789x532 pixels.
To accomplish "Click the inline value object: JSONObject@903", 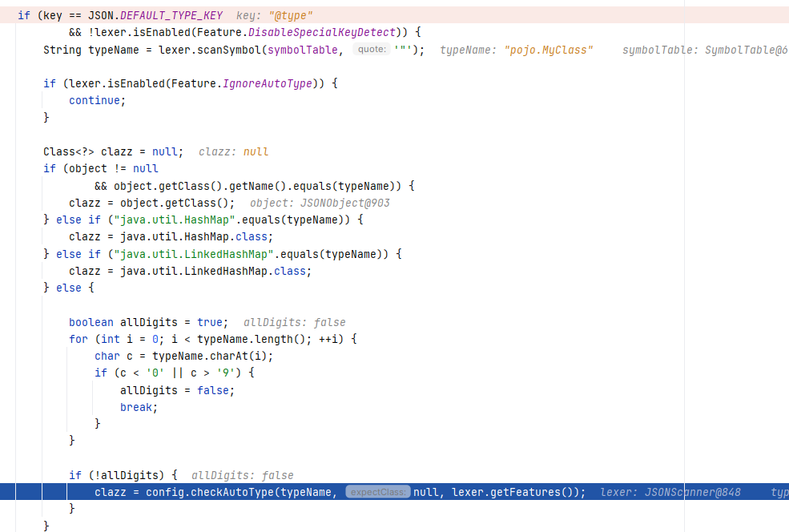I will pos(320,203).
